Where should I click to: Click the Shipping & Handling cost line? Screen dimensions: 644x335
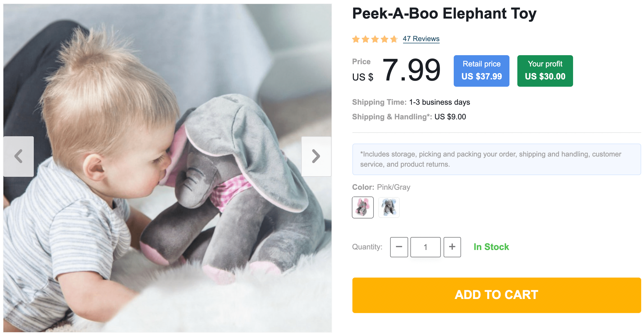click(409, 117)
